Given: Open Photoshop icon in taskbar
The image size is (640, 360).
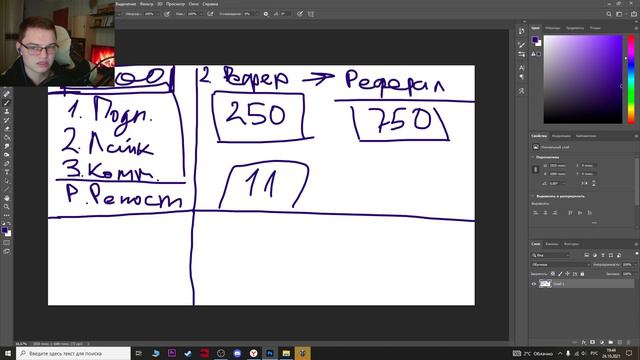Looking at the screenshot, I should pyautogui.click(x=270, y=353).
